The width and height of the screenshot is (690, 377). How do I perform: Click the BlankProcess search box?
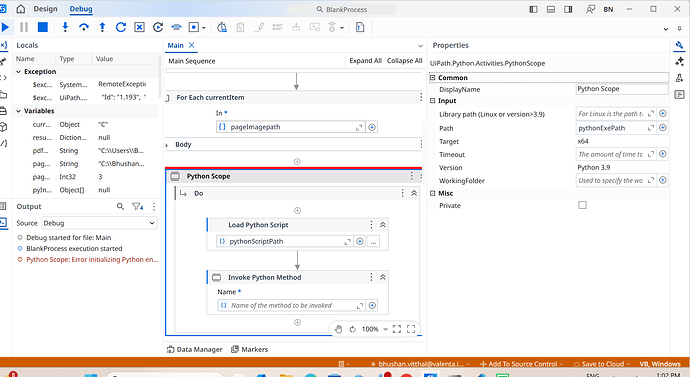click(341, 9)
